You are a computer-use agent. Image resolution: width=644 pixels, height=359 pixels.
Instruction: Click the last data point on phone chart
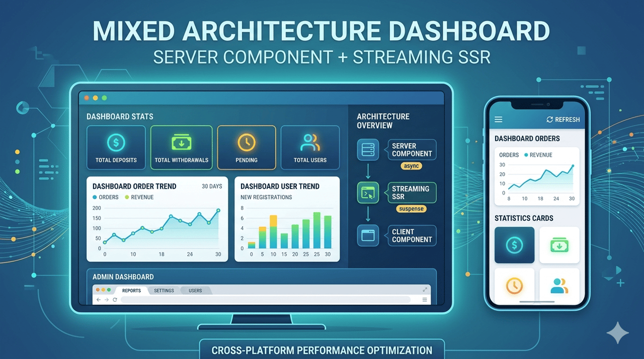573,165
